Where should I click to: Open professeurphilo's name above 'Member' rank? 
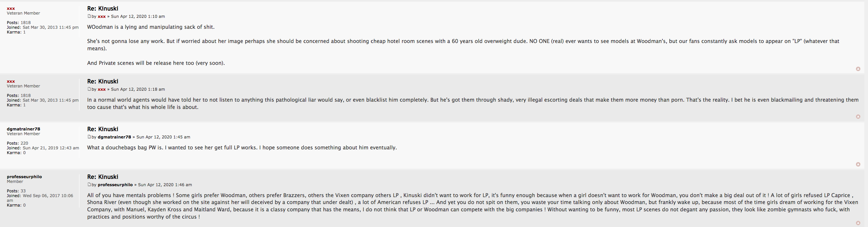[24, 177]
